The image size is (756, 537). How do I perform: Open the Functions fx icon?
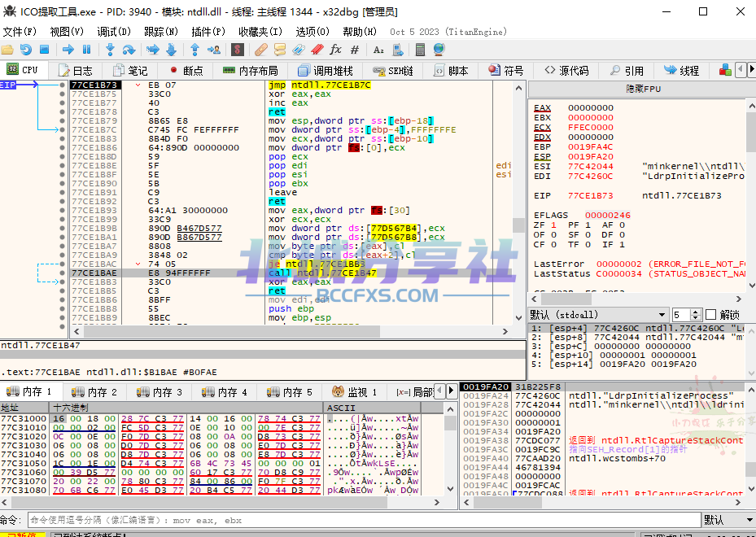click(x=335, y=49)
